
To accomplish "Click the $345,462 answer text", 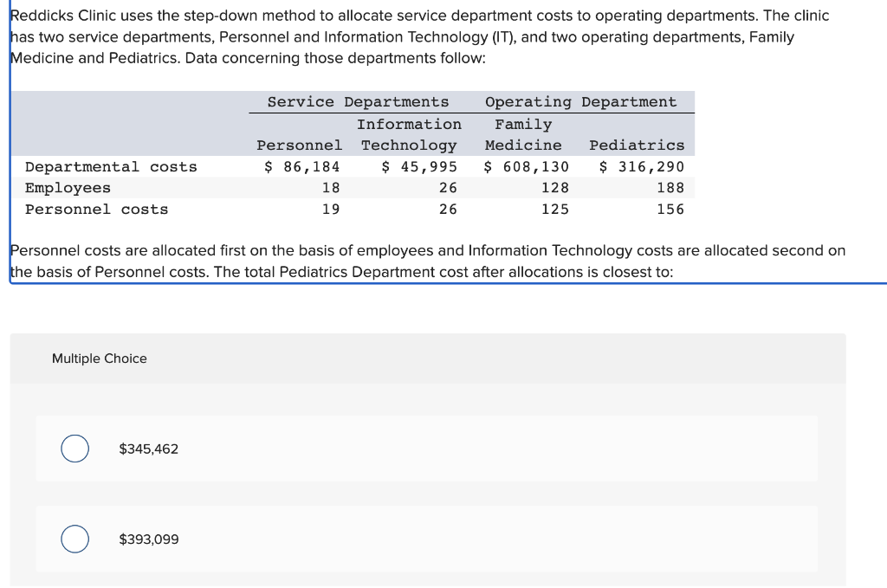I will tap(149, 449).
